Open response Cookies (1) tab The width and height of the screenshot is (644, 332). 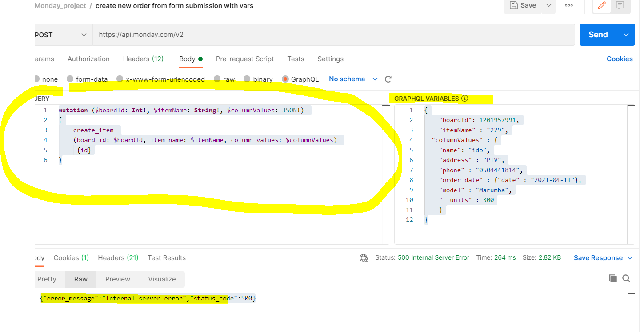tap(71, 258)
